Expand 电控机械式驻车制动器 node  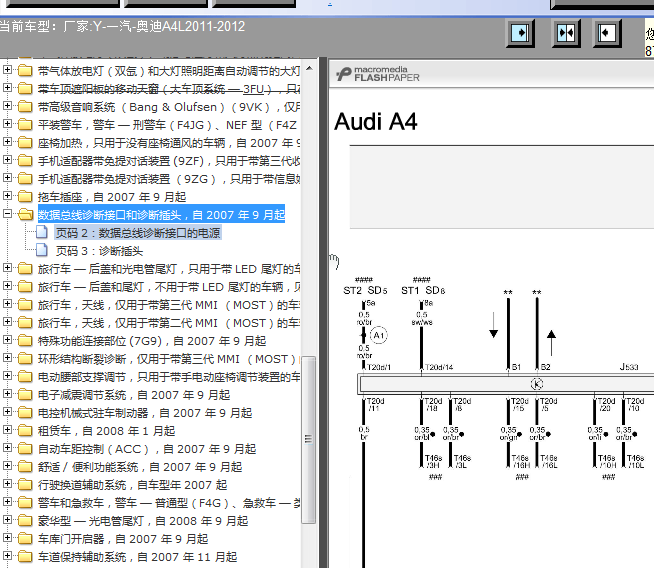(7, 412)
